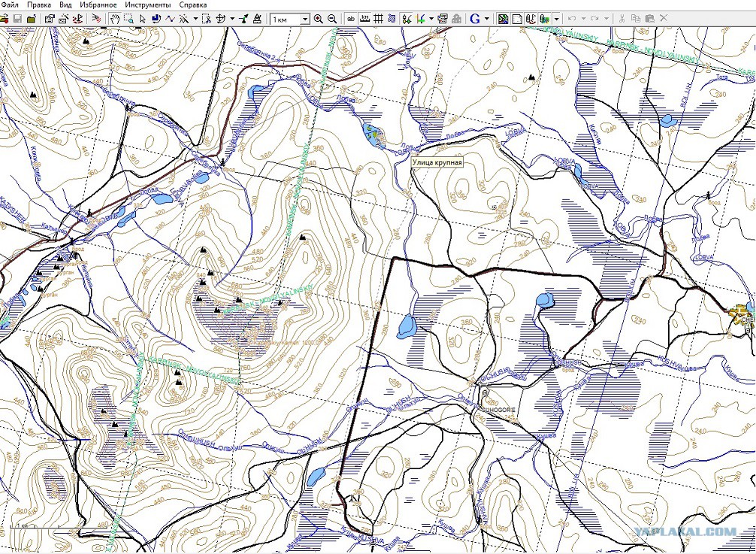Toggle the hatched polygon fill display
Image resolution: width=756 pixels, height=554 pixels.
(x=392, y=19)
